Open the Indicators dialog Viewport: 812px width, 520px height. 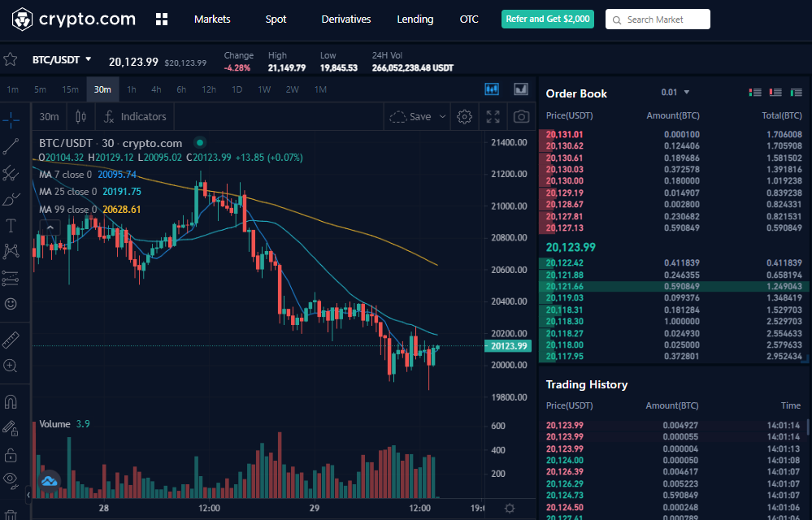coord(135,117)
